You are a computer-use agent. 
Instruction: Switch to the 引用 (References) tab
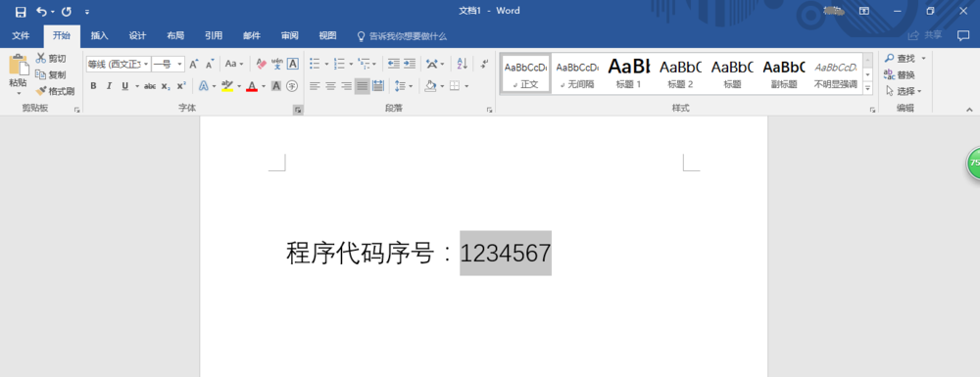click(214, 35)
